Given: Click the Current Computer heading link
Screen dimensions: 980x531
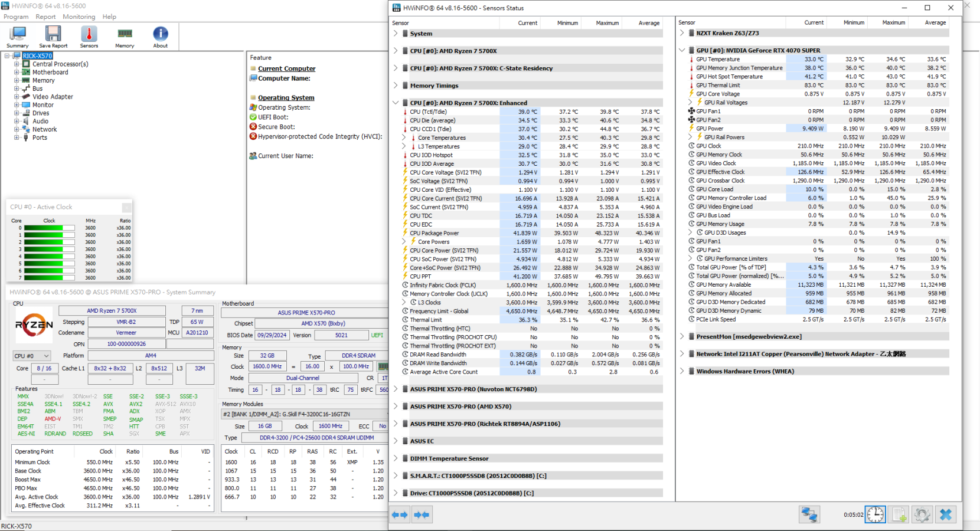Looking at the screenshot, I should (287, 68).
